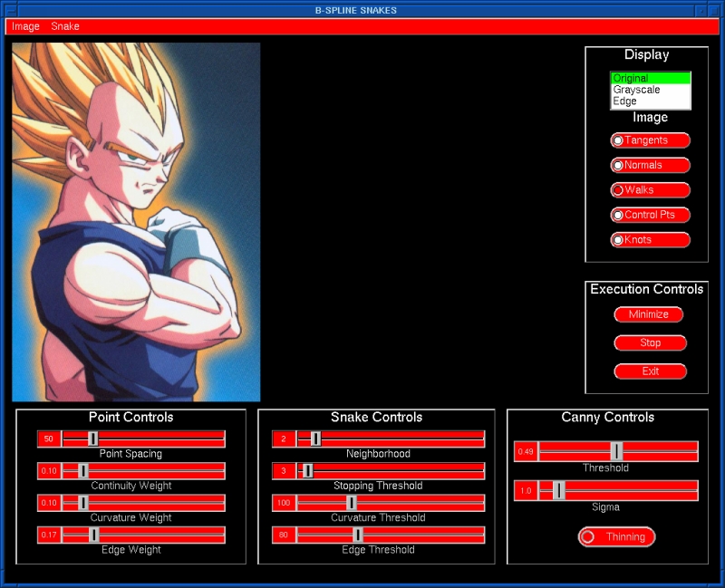
Task: Click the Stopping Threshold value box showing 3
Action: 284,470
